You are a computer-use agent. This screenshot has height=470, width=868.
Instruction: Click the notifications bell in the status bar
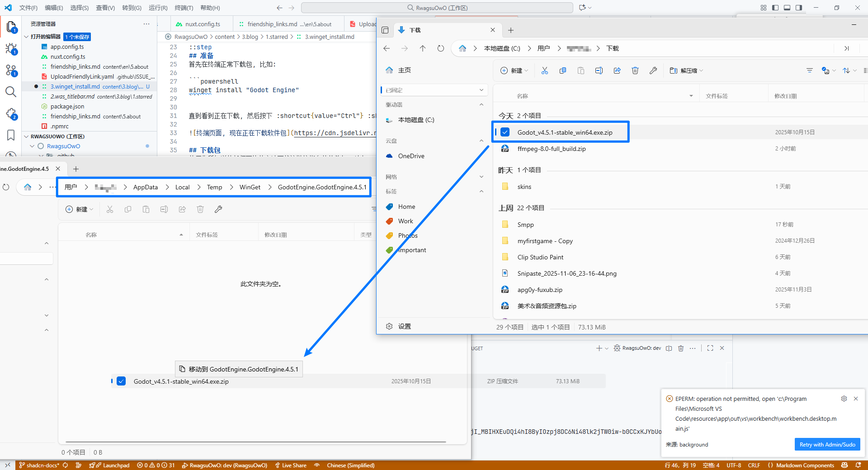point(859,465)
